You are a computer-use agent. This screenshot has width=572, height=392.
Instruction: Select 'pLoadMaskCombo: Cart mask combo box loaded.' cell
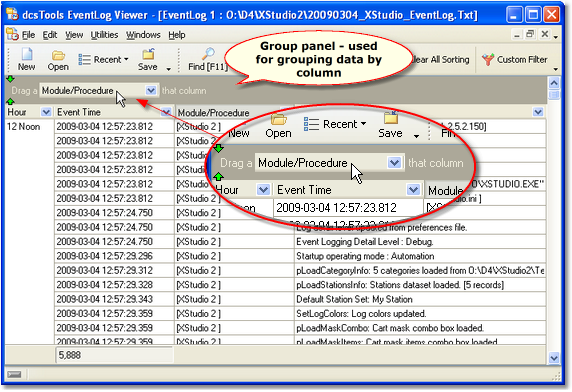[420, 328]
